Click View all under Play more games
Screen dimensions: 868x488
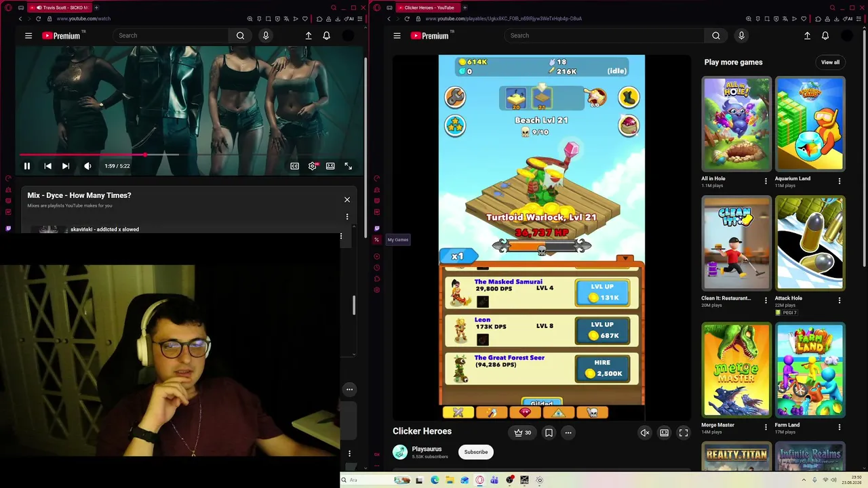tap(830, 62)
